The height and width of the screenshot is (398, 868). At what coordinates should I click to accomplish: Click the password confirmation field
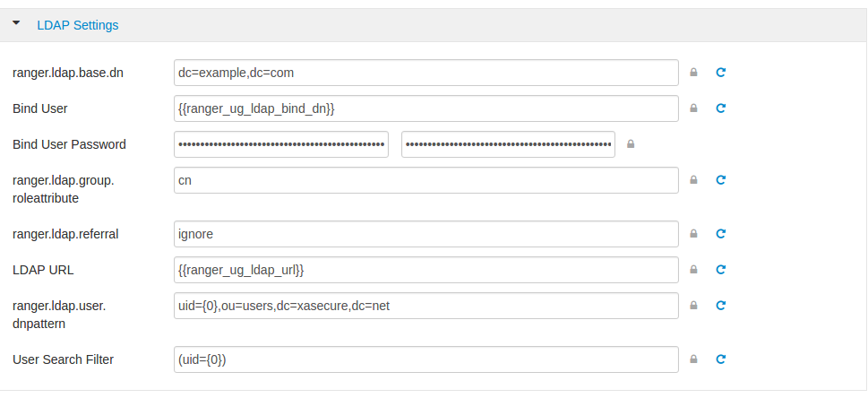(x=508, y=144)
